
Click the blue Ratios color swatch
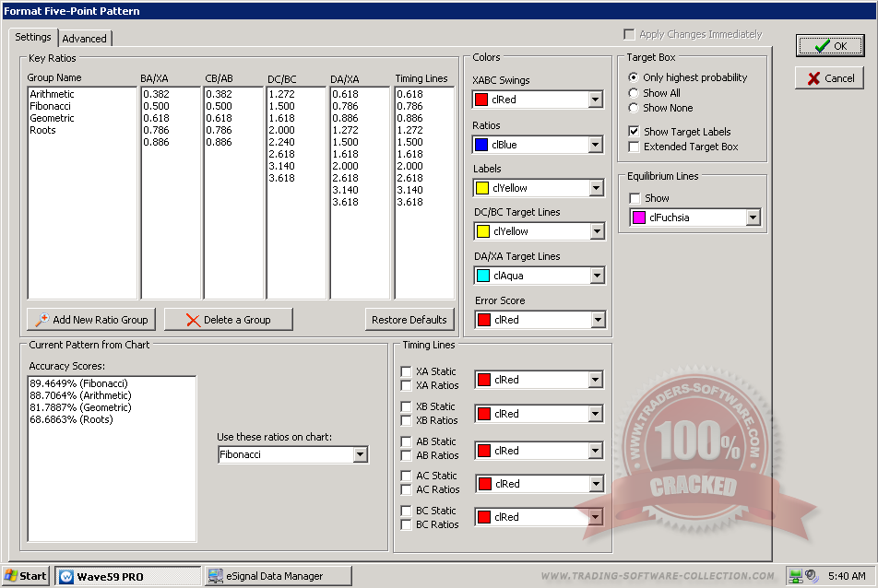[481, 145]
